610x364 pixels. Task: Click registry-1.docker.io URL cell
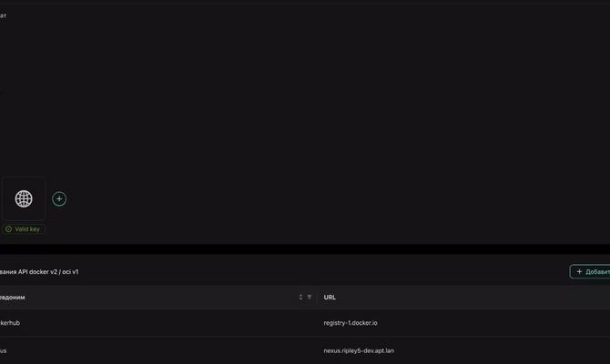click(x=351, y=323)
